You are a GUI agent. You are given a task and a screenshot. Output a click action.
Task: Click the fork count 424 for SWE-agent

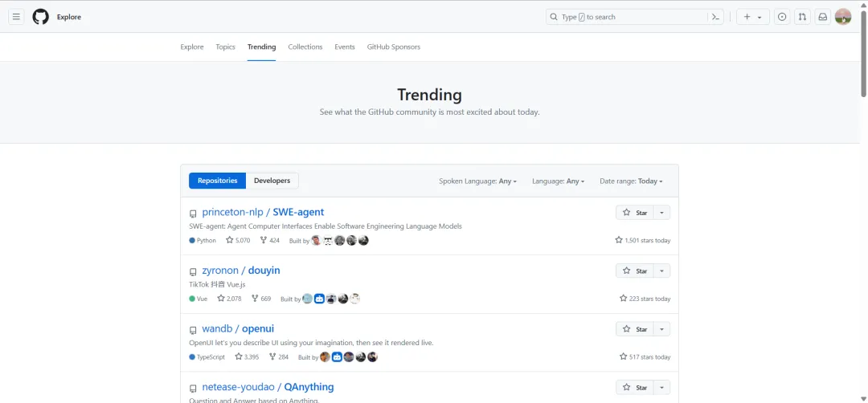269,241
